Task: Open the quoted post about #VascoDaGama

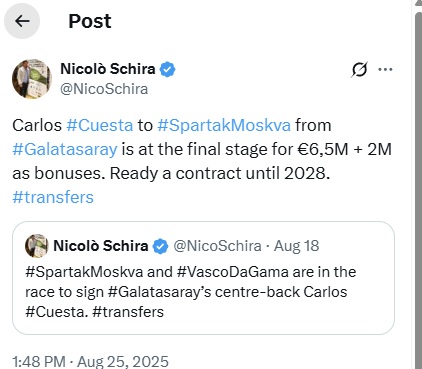Action: 203,278
